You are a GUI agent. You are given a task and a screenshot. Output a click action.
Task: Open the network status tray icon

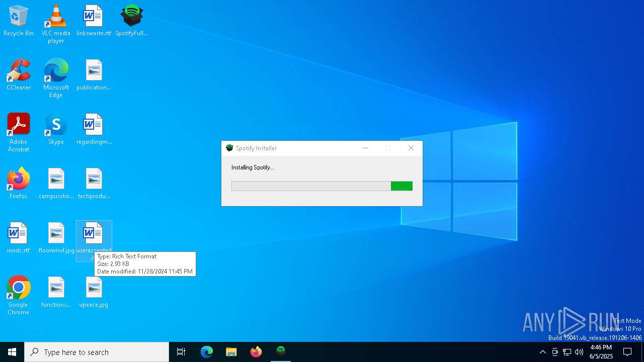click(x=567, y=352)
